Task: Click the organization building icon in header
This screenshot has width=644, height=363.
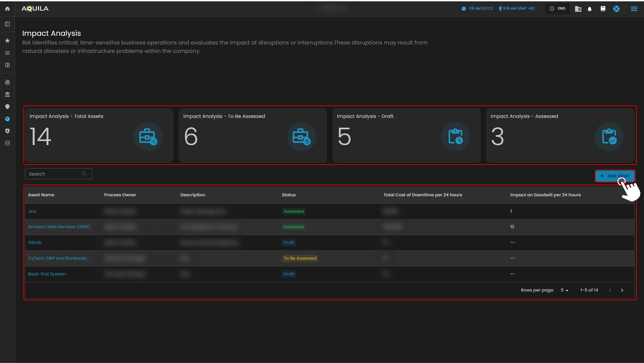Action: (x=578, y=9)
